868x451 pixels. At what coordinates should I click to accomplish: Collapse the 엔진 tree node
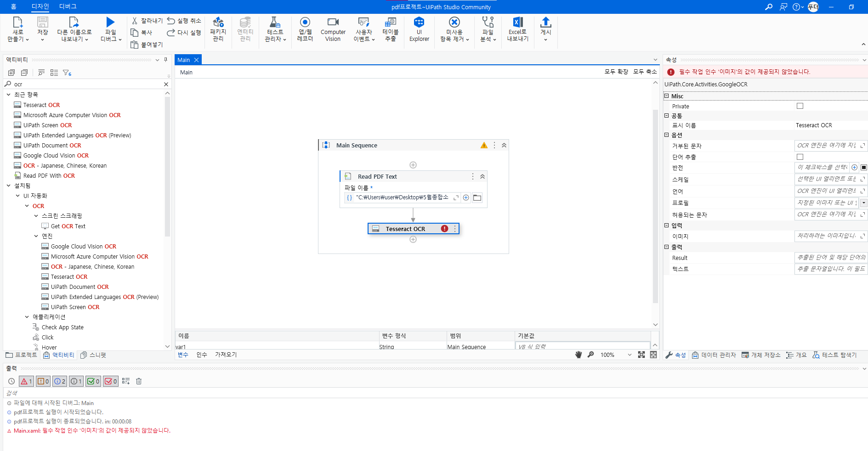click(x=36, y=236)
